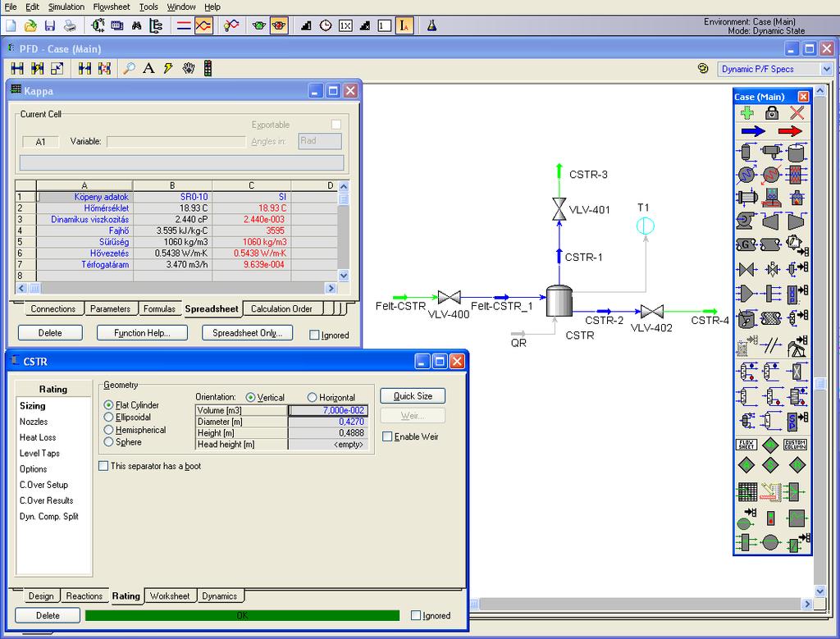
Task: Click the magnifier zoom icon in the PFD toolbar
Action: (x=129, y=68)
